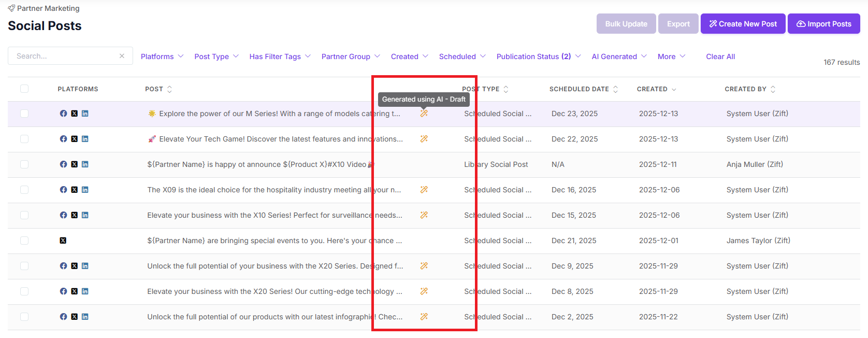Click 'James Taylor (Zift)' created by cell

(x=758, y=241)
